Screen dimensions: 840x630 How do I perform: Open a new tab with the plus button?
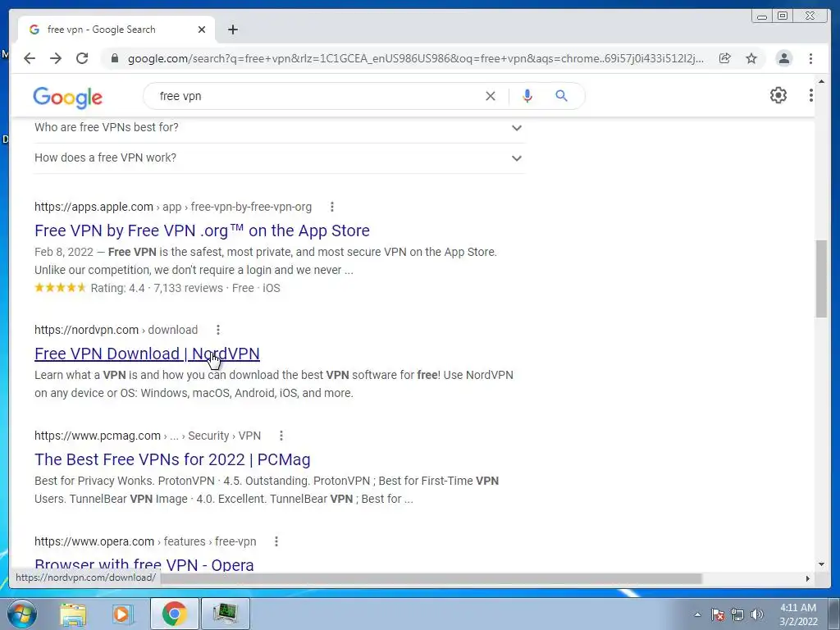click(x=232, y=30)
